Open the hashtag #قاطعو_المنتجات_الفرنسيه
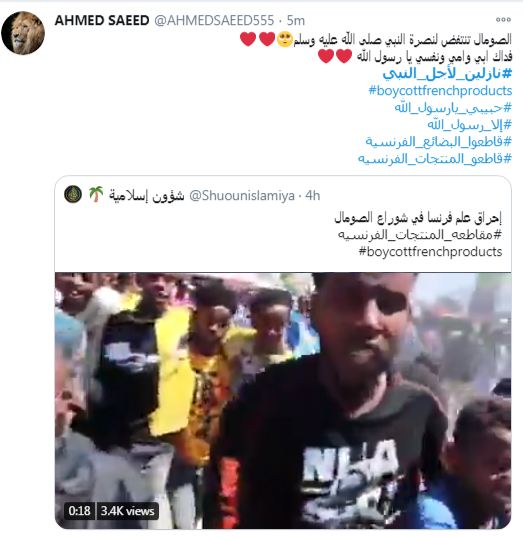 (435, 159)
